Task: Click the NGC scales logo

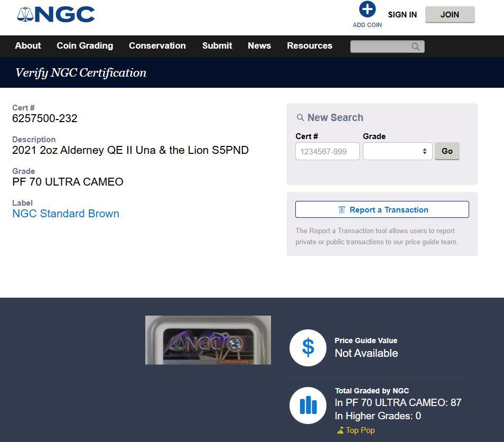Action: pyautogui.click(x=56, y=15)
